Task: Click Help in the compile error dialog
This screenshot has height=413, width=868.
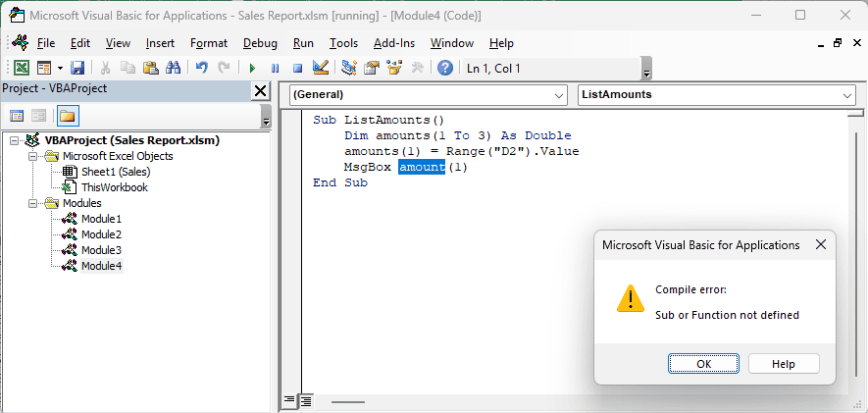Action: tap(784, 364)
